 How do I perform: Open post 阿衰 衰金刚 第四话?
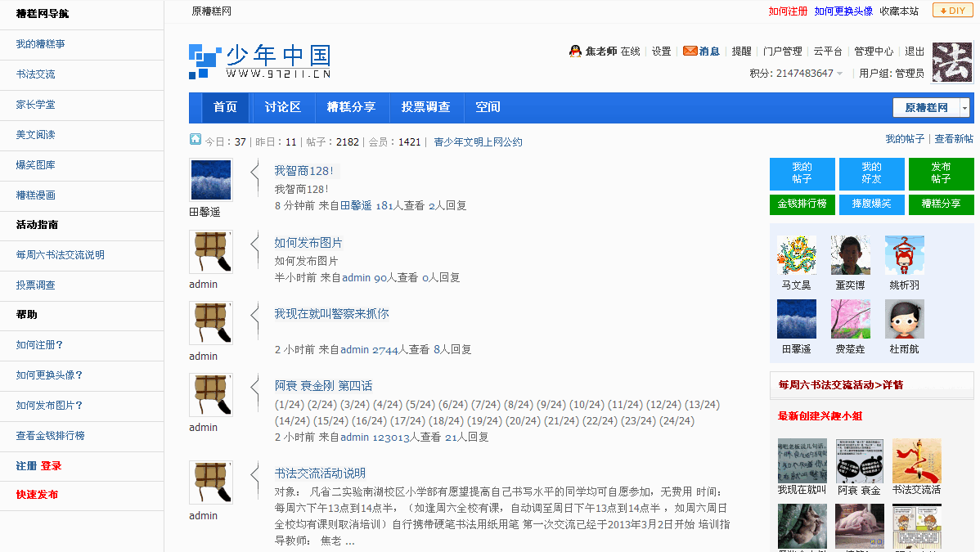tap(323, 386)
